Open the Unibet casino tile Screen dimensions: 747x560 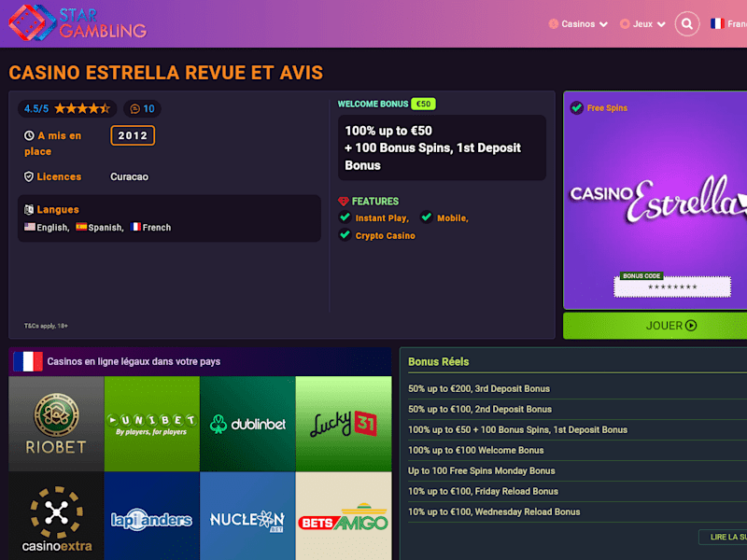[152, 424]
